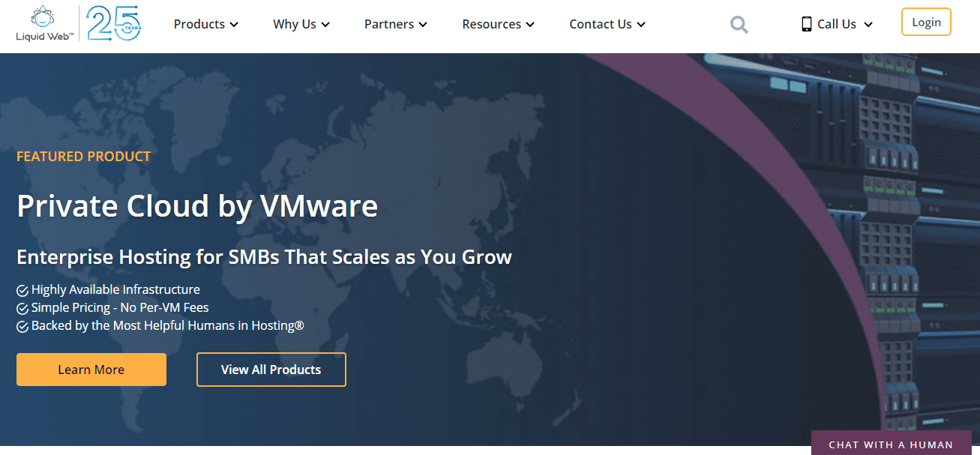980x455 pixels.
Task: Open the Products menu
Action: point(206,24)
